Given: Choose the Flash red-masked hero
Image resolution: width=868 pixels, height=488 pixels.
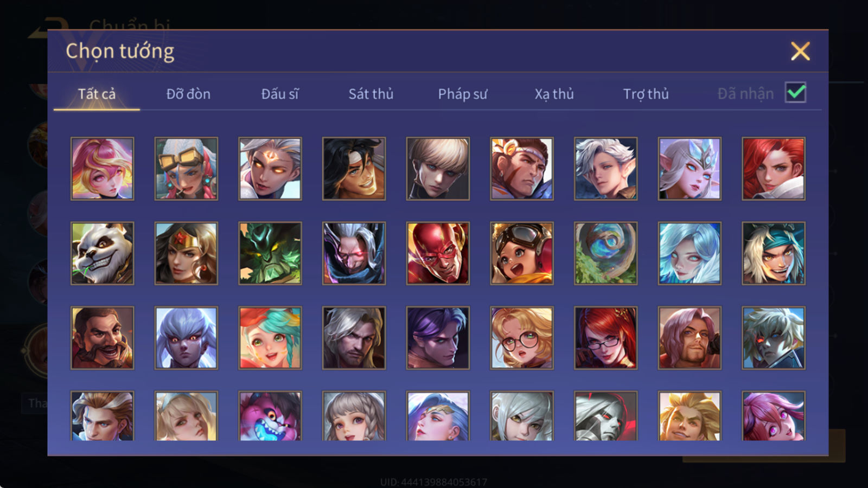Looking at the screenshot, I should 438,253.
